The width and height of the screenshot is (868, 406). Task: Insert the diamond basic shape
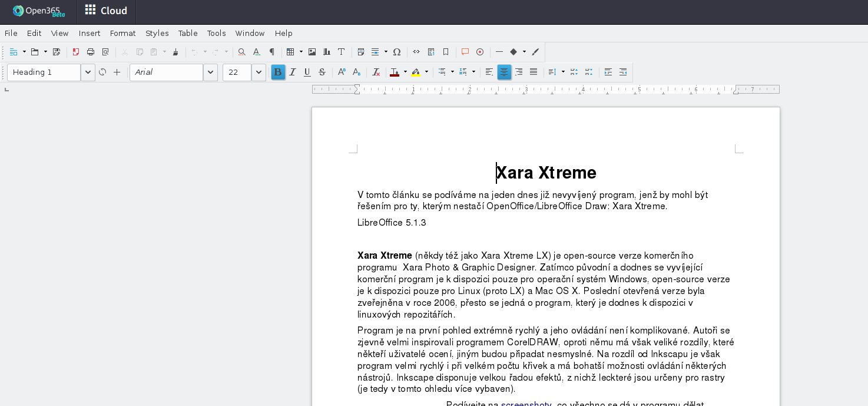click(513, 52)
